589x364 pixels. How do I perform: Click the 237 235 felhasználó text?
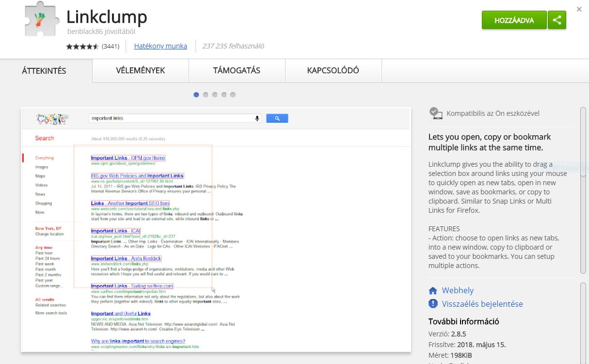click(233, 46)
